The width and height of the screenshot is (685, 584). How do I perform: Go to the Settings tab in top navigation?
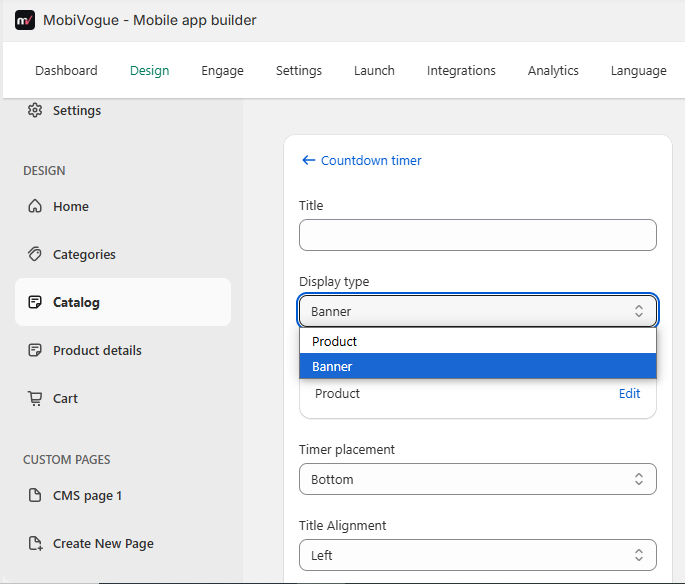(x=299, y=70)
